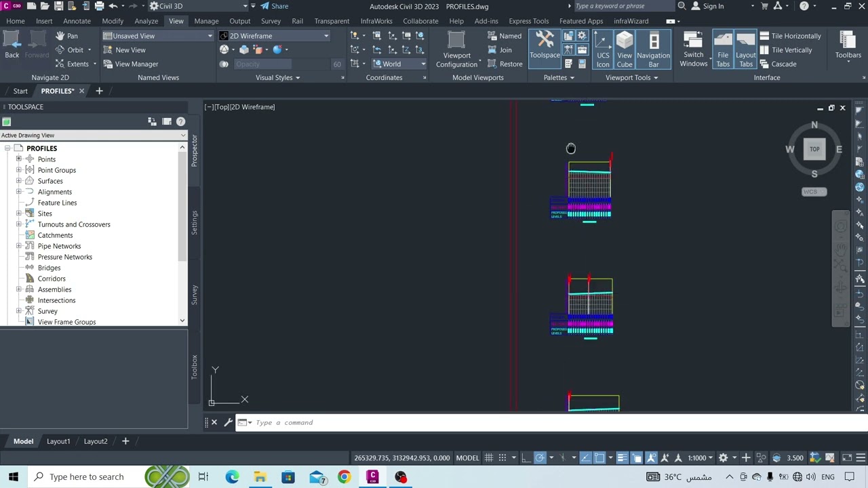Click Named viewports button
This screenshot has width=868, height=488.
505,35
